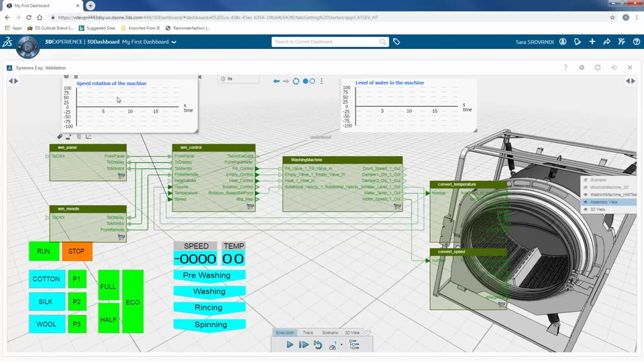Expand the left side panel arrows
Viewport: 644px width, 362px height.
point(13,81)
